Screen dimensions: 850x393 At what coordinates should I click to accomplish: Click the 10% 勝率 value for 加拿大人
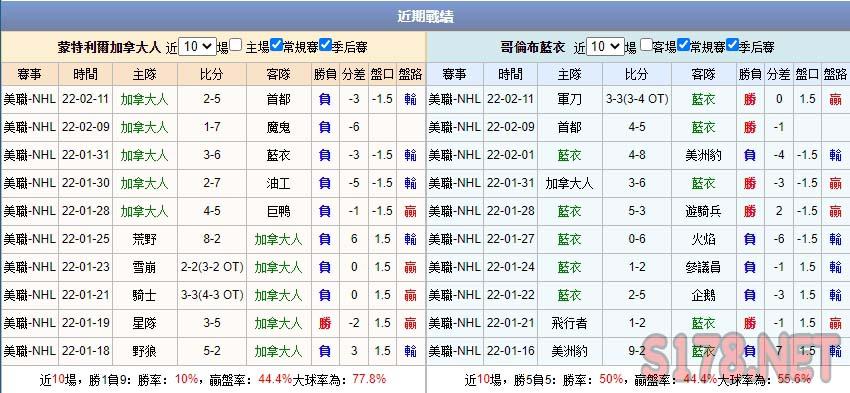(x=186, y=379)
